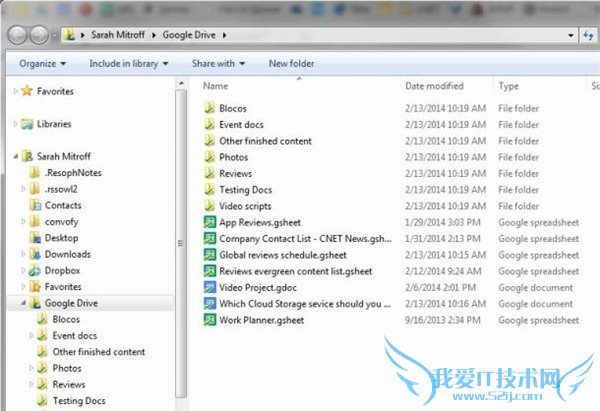Expand the Favorites group at sidebar top
The image size is (600, 411).
[x=15, y=91]
